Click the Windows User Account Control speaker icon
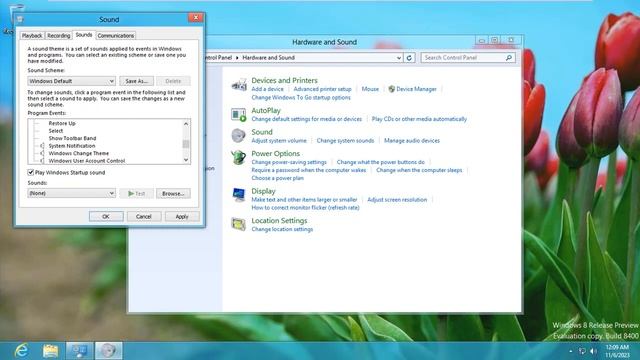 (42, 161)
